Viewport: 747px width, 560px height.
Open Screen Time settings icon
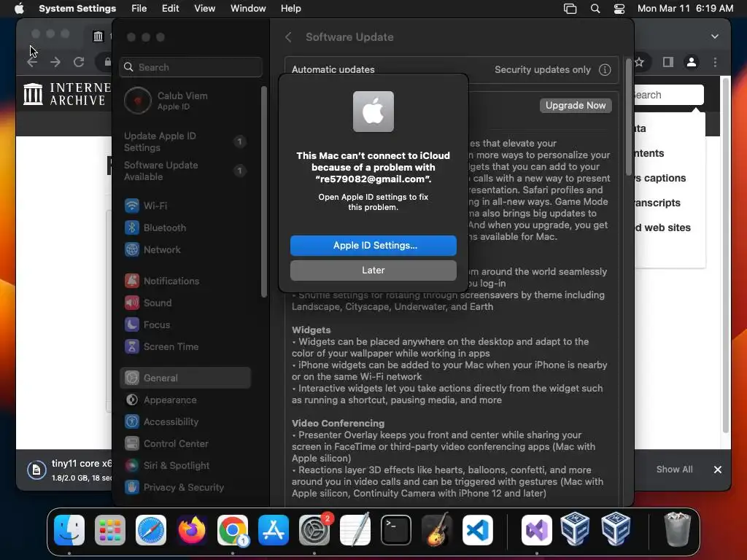132,346
